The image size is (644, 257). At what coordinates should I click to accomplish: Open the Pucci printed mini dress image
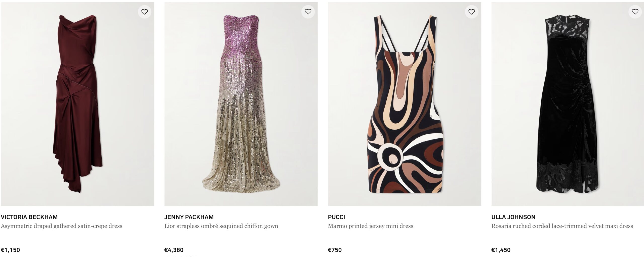coord(403,106)
